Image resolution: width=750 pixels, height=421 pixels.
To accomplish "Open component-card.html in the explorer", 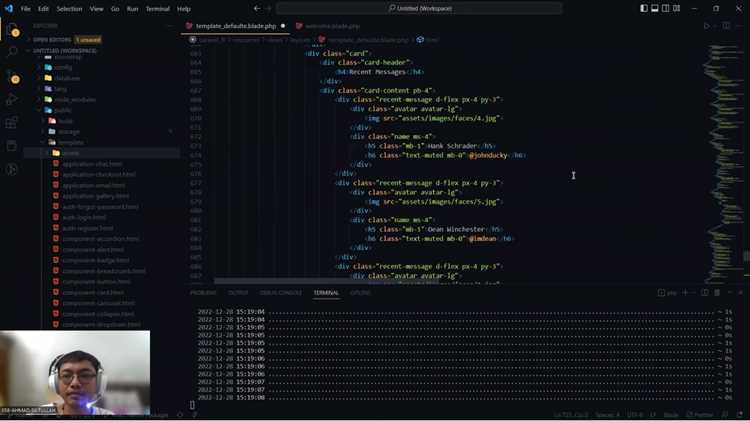I will click(x=93, y=292).
